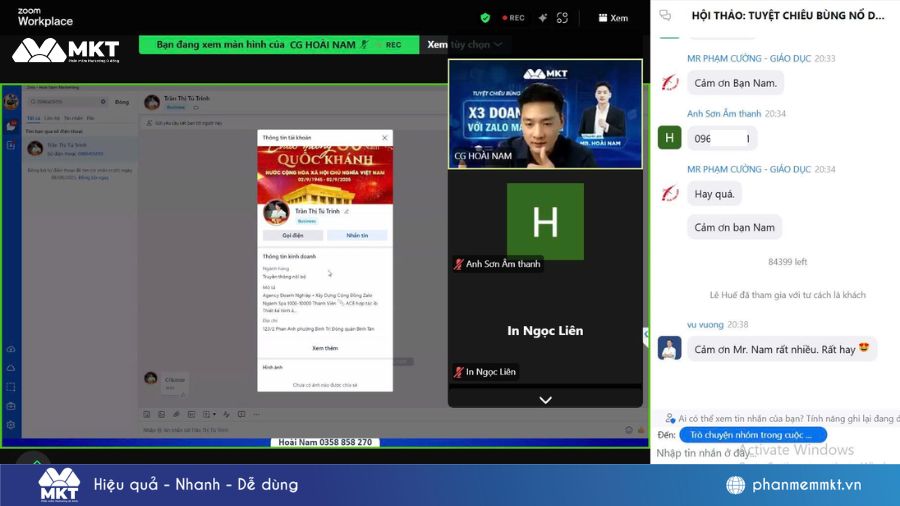Click 'Cảm ơn Mr. Nam rất nhiều' message
The width and height of the screenshot is (900, 506).
pyautogui.click(x=782, y=349)
